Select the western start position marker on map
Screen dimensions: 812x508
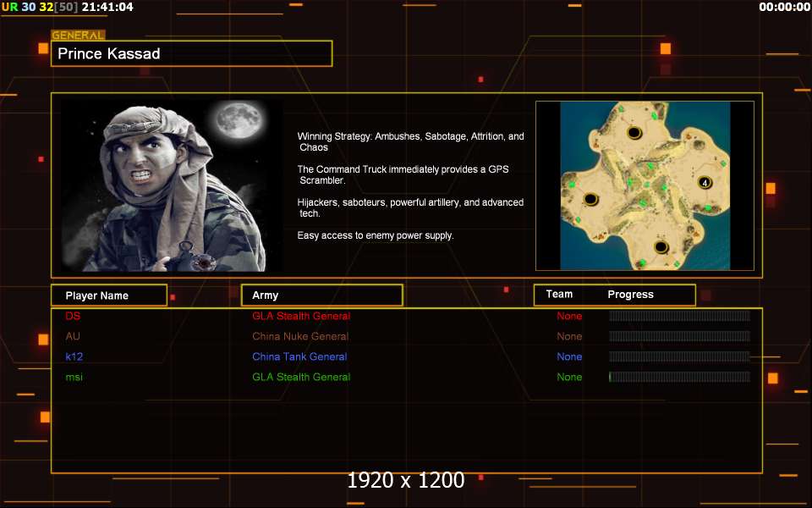click(x=591, y=198)
